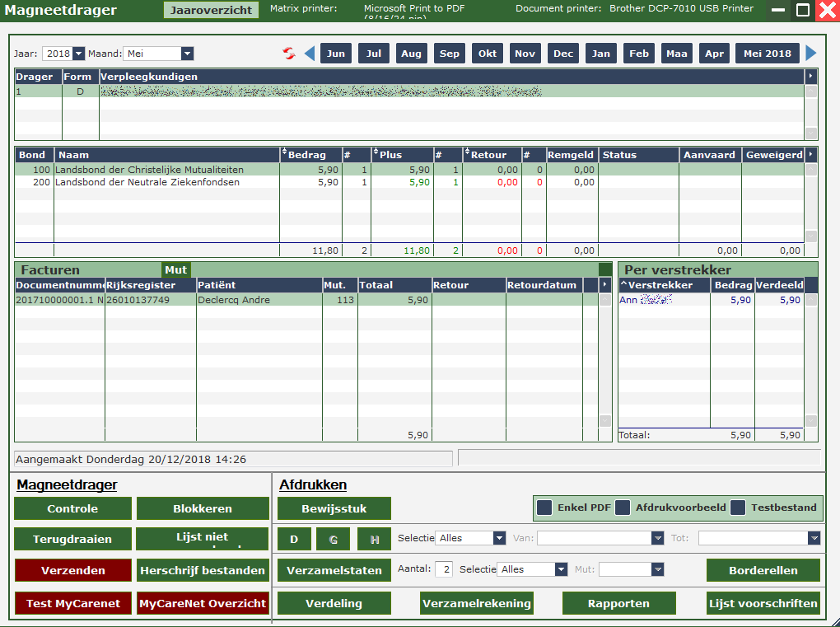Click the green square beside Facturen header
Screen dimensions: 840x627
(x=605, y=269)
